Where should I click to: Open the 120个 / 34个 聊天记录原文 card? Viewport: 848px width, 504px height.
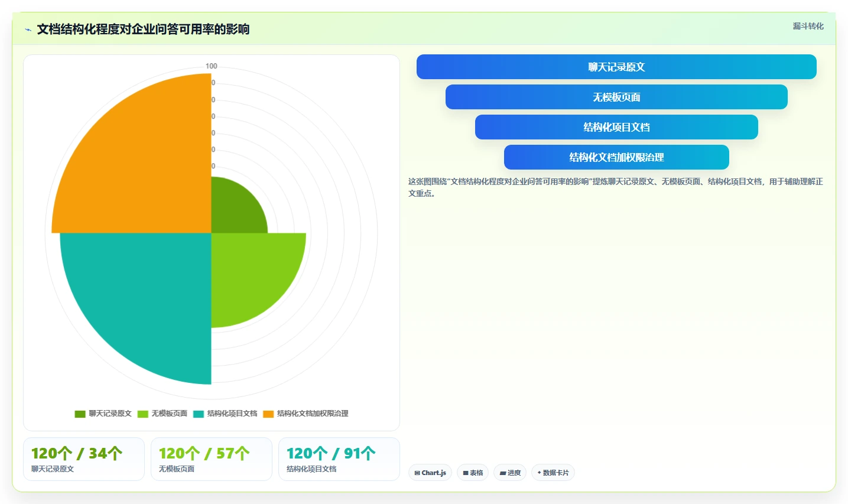84,459
